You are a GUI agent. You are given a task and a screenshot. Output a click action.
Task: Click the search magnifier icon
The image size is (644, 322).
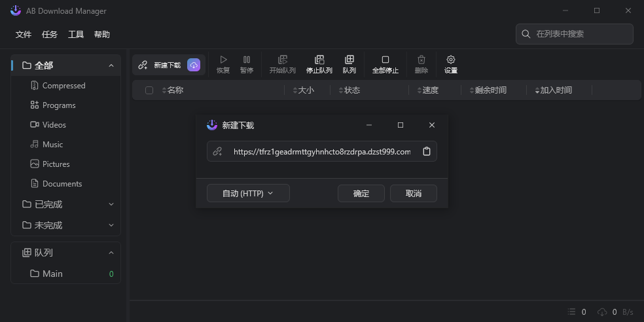(x=526, y=34)
